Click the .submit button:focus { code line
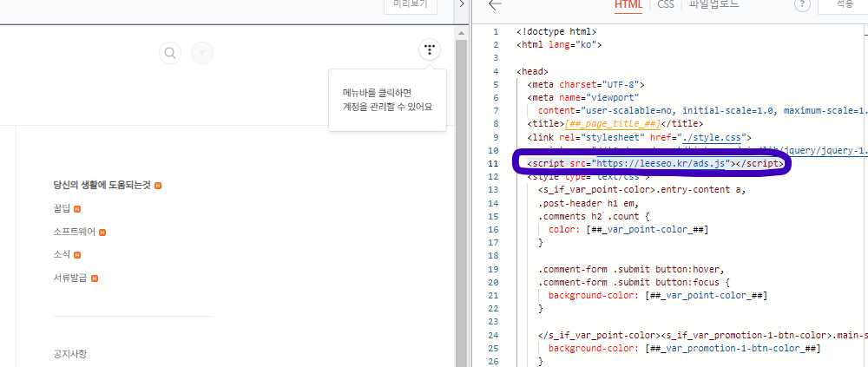 [x=632, y=282]
